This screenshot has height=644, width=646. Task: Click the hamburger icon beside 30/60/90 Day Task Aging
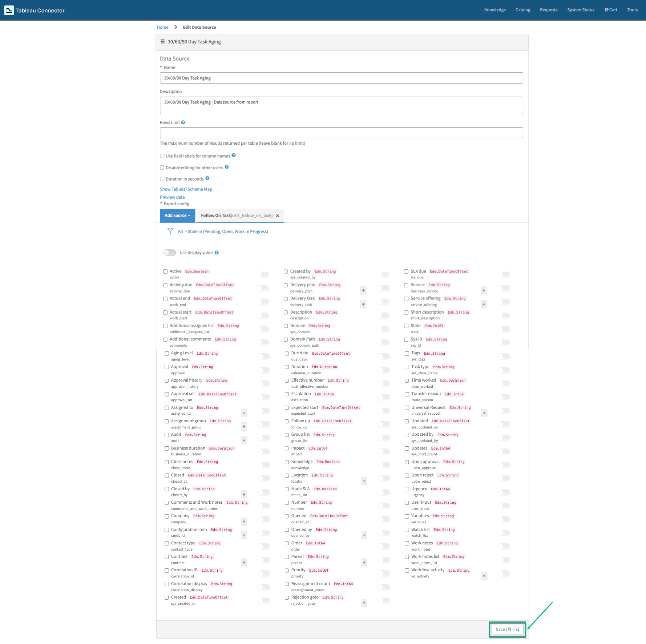[x=162, y=41]
